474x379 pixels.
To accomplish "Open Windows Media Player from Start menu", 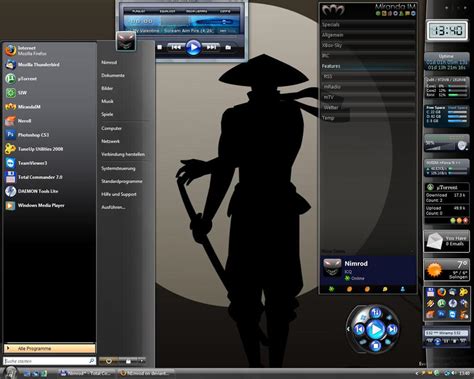I will 49,205.
